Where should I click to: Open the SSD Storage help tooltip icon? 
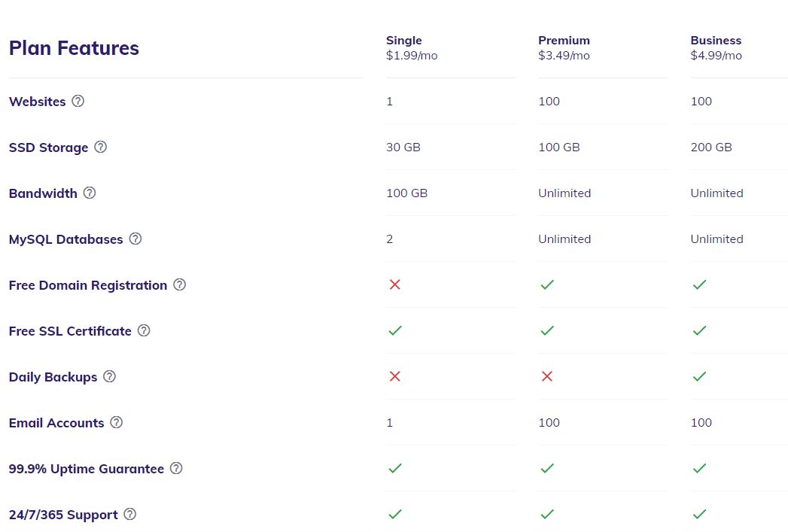101,147
